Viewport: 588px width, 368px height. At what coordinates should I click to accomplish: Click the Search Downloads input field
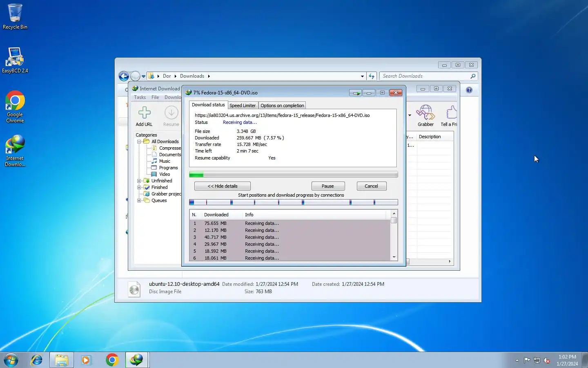(425, 76)
